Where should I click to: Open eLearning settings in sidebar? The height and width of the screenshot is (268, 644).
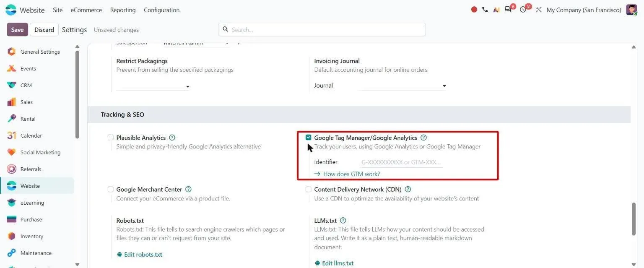[x=32, y=203]
